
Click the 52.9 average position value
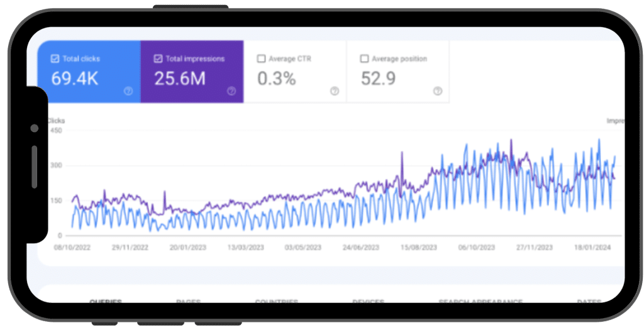pyautogui.click(x=378, y=79)
